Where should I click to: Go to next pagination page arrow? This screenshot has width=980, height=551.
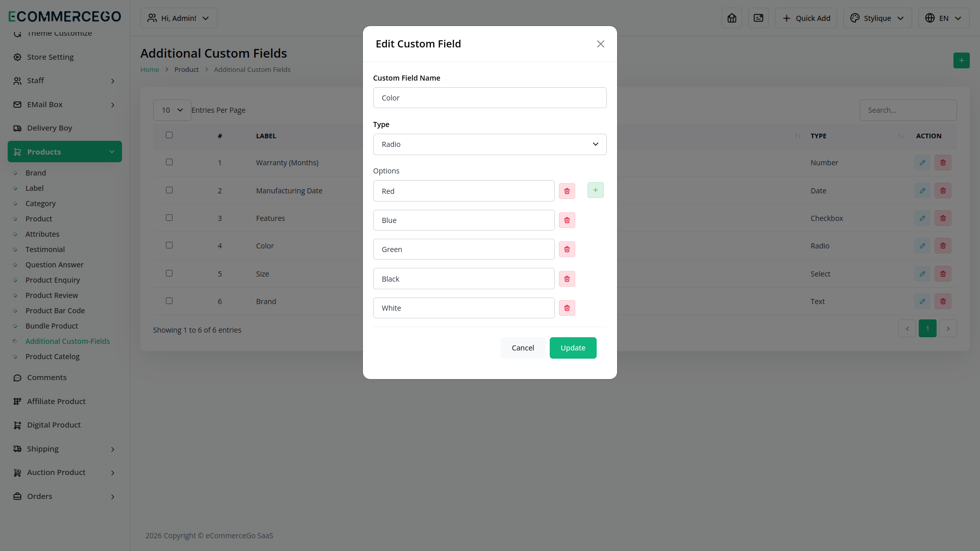[x=948, y=329]
